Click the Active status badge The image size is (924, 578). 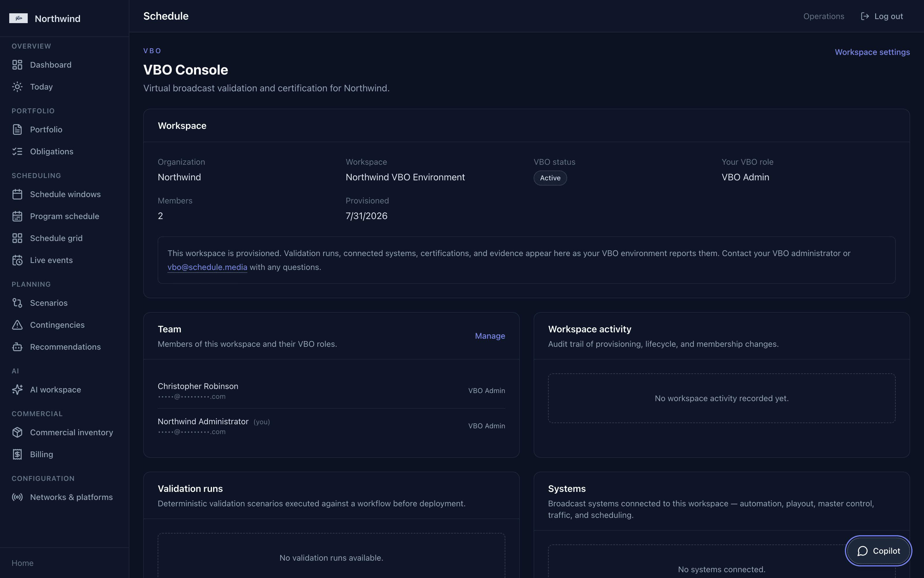pyautogui.click(x=550, y=178)
